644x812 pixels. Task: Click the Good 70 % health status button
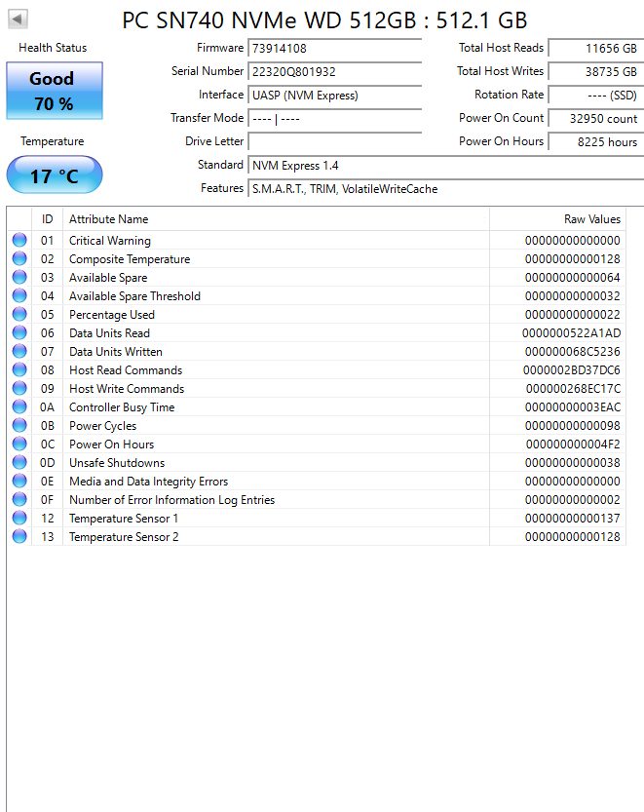click(55, 91)
